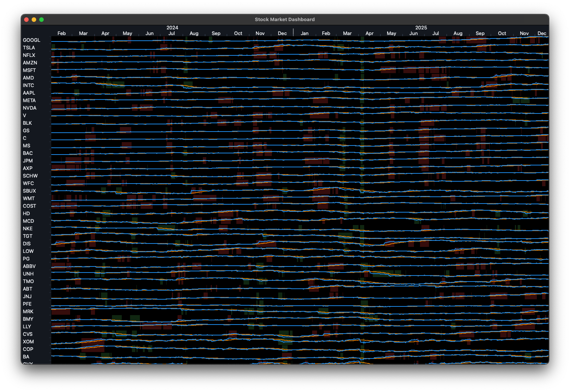The width and height of the screenshot is (570, 392).
Task: Select the COST ticker label
Action: pos(29,206)
